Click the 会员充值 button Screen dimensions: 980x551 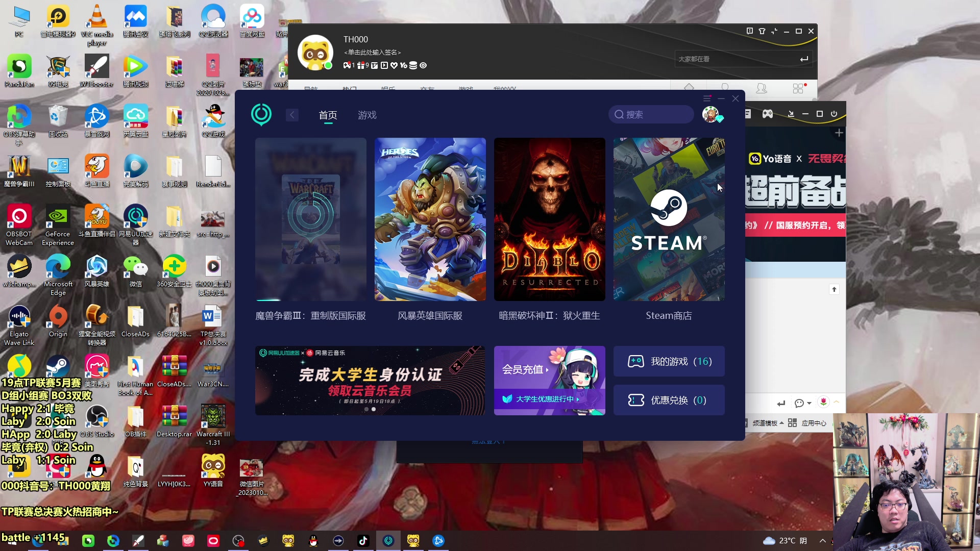click(525, 369)
